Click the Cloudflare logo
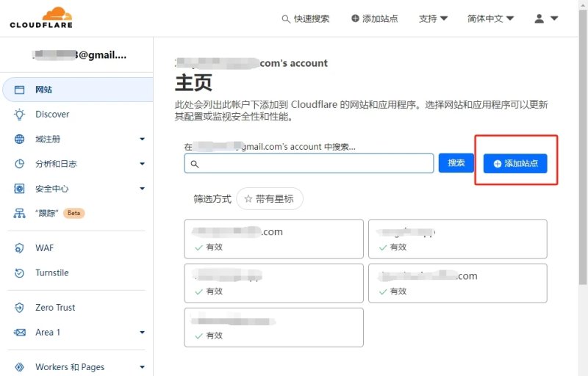 tap(41, 18)
